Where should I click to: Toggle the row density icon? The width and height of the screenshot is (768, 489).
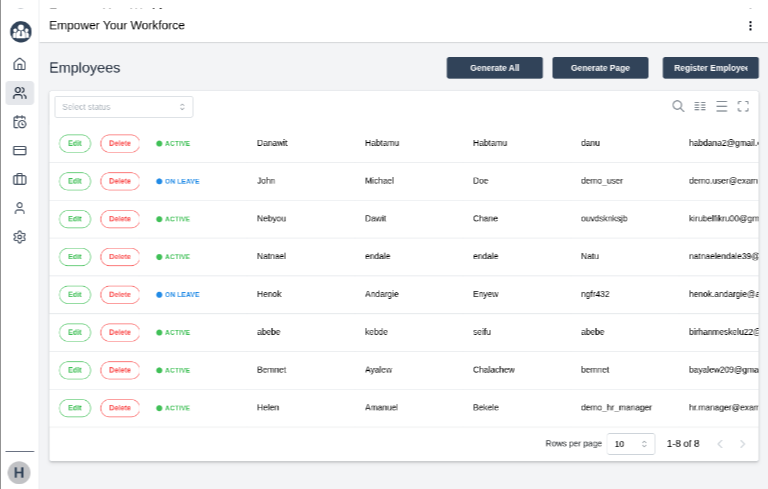click(721, 106)
